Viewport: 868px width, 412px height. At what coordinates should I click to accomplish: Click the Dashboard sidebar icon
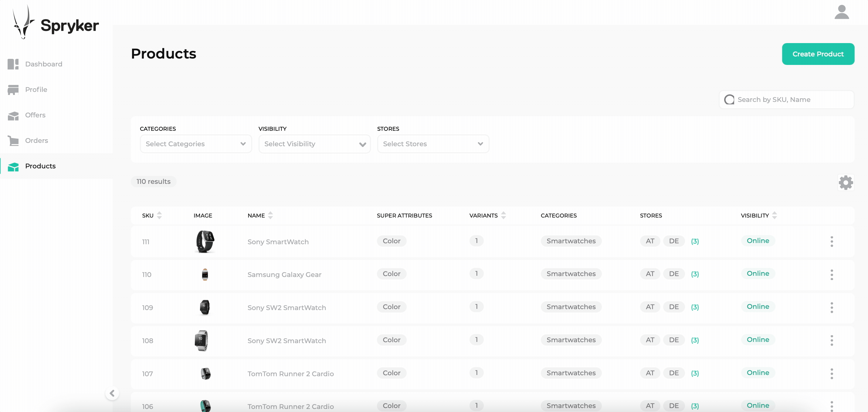tap(13, 64)
